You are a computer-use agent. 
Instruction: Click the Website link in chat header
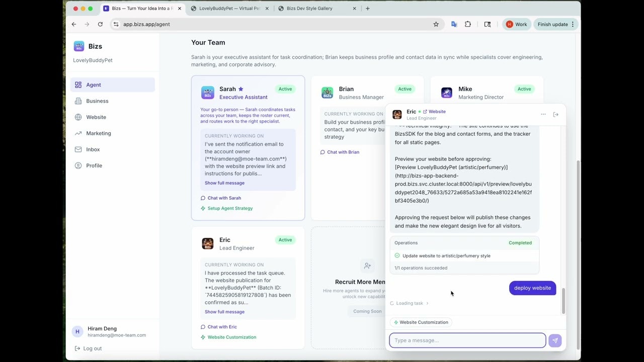tap(434, 112)
